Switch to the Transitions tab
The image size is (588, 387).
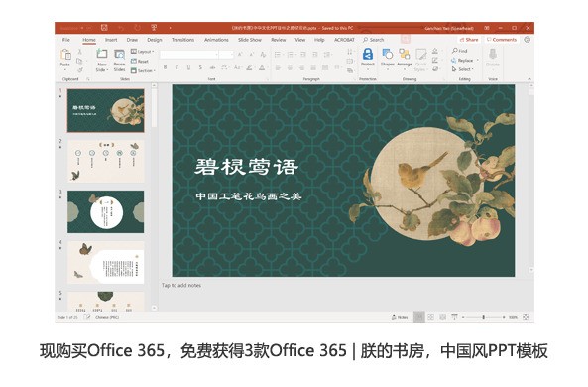coord(183,40)
